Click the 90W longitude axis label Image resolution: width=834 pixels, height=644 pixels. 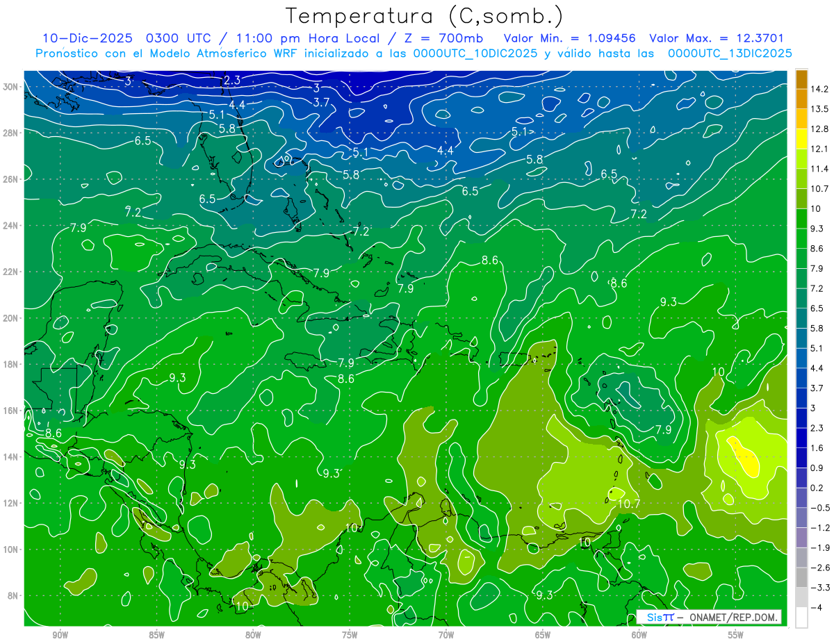(x=60, y=635)
